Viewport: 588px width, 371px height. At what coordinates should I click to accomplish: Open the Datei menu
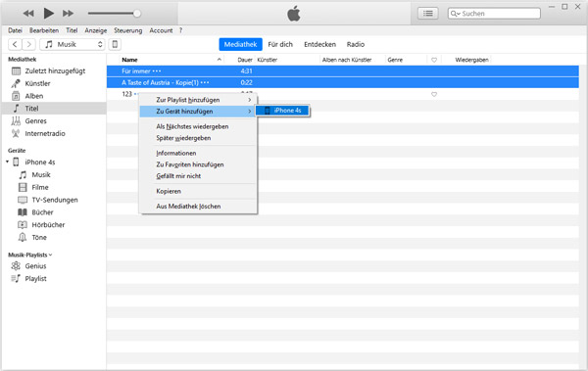click(x=15, y=30)
